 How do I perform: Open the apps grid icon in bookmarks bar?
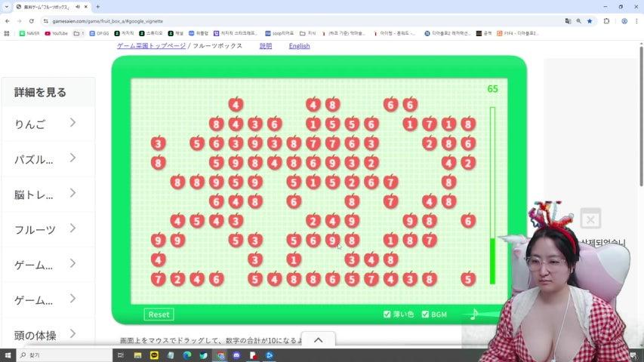(x=7, y=33)
